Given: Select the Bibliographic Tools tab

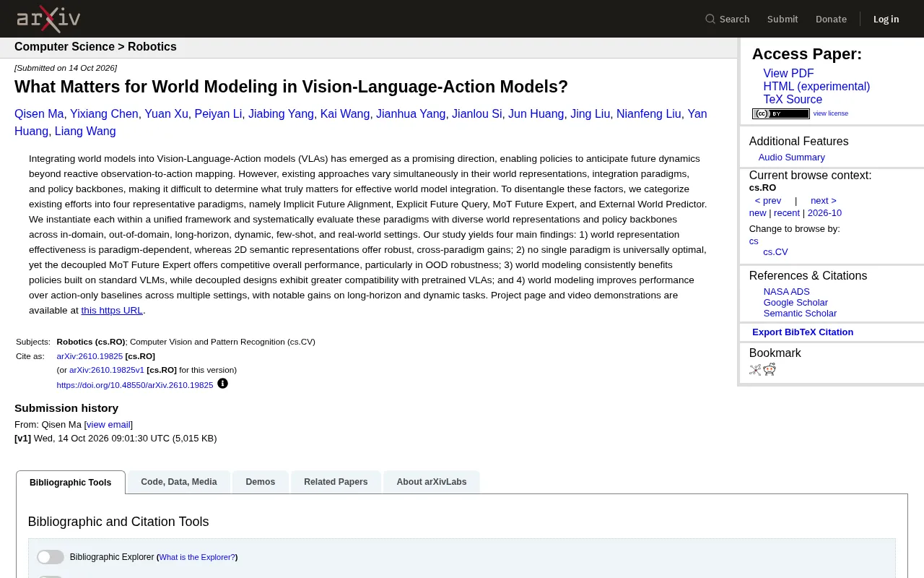Looking at the screenshot, I should 71,483.
